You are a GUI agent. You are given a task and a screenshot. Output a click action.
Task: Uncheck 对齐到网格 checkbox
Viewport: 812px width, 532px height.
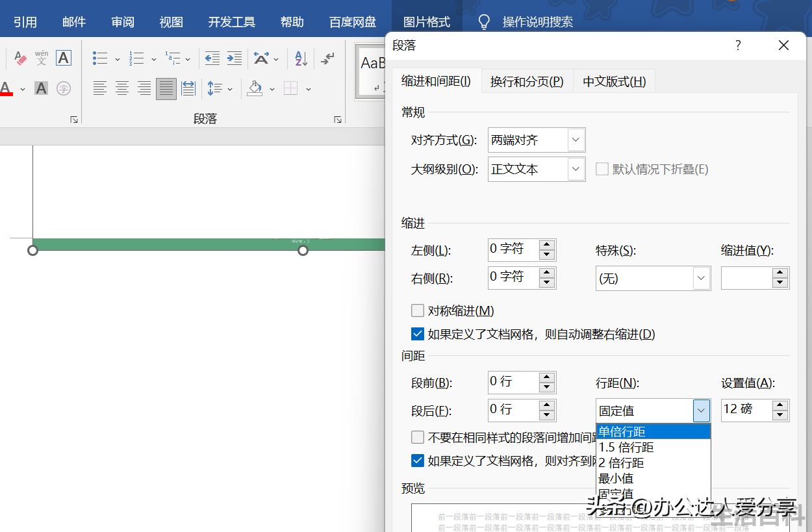click(418, 461)
